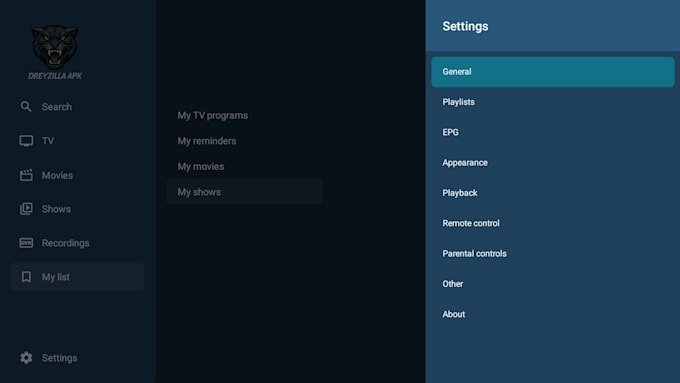Screen dimensions: 680x383
Task: Open My shows list
Action: (x=244, y=192)
